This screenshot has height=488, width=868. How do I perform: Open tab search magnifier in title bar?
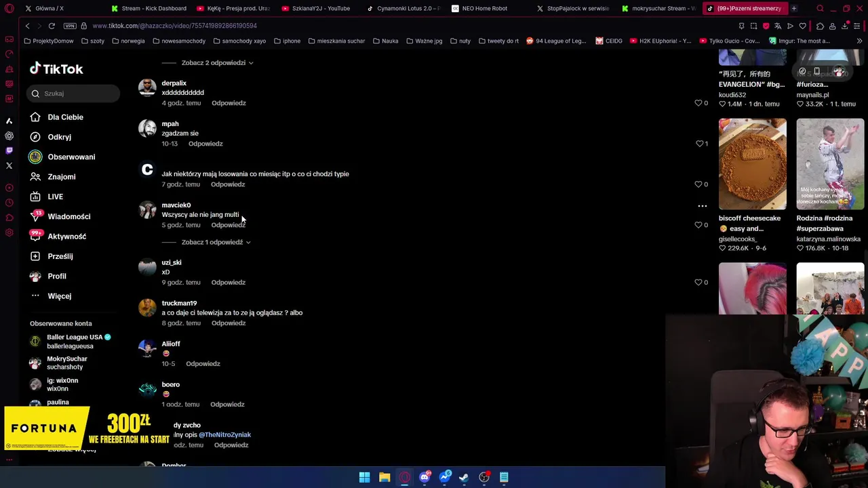click(x=820, y=9)
